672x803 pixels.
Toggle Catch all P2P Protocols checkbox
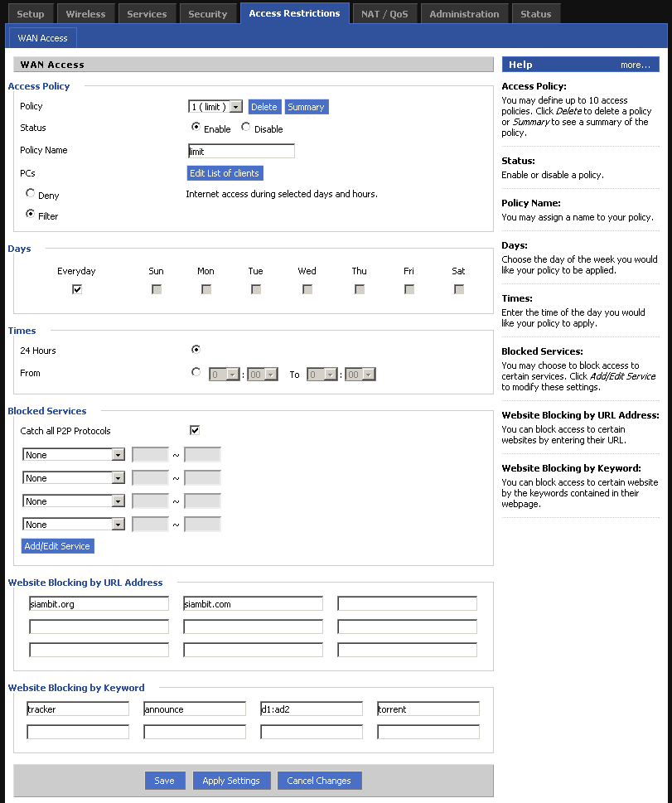195,430
